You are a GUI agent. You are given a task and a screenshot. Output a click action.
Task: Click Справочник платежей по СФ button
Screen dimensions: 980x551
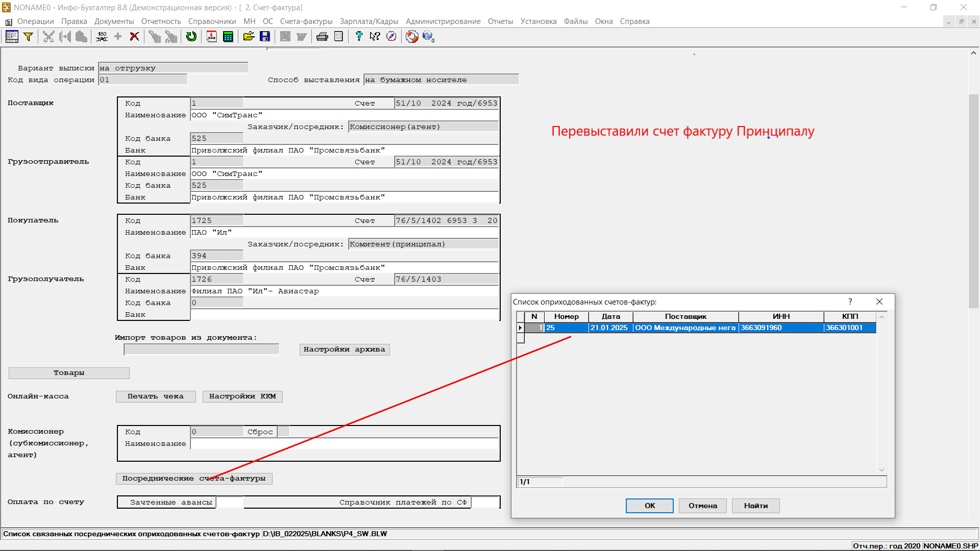[403, 503]
